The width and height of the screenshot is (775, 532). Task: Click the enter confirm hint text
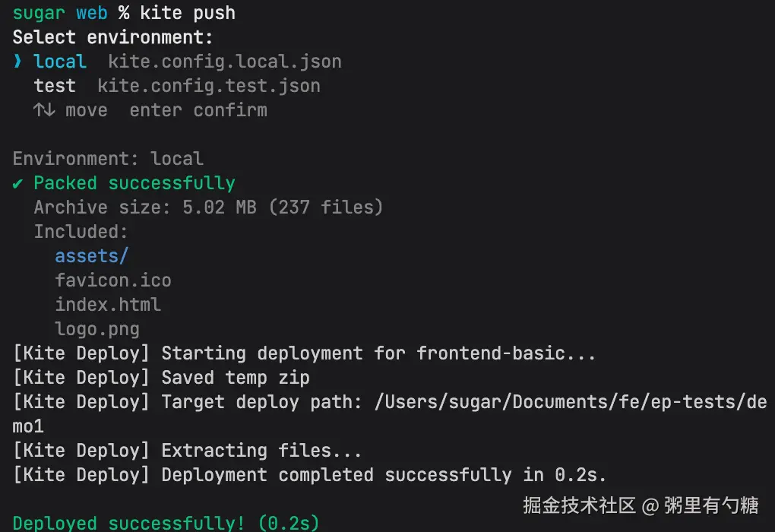click(x=198, y=110)
